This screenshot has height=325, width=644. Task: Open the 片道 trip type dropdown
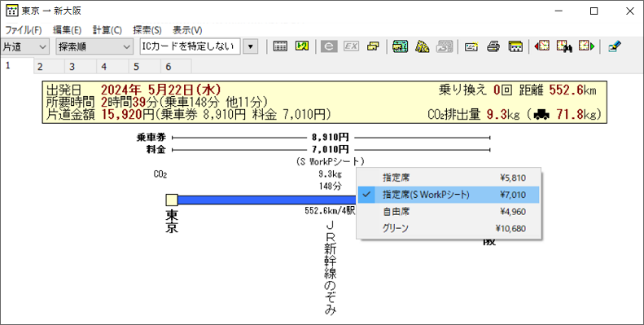pos(25,47)
